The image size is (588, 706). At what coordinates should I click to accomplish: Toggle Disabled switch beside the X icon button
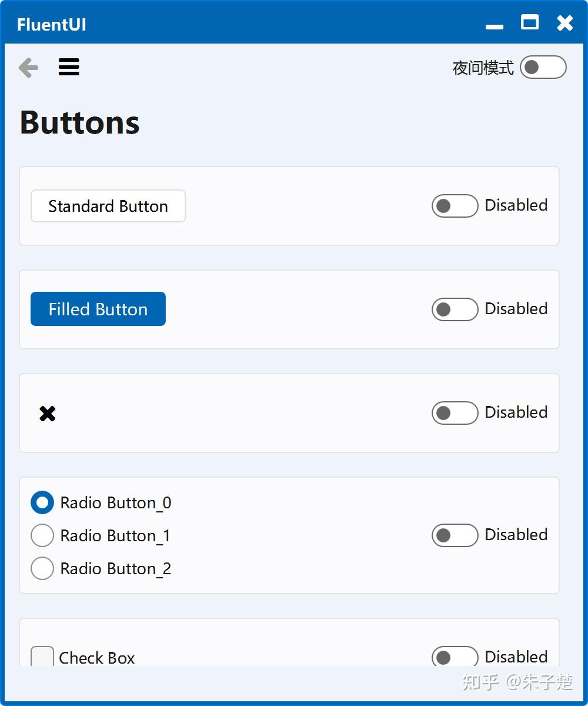[455, 413]
